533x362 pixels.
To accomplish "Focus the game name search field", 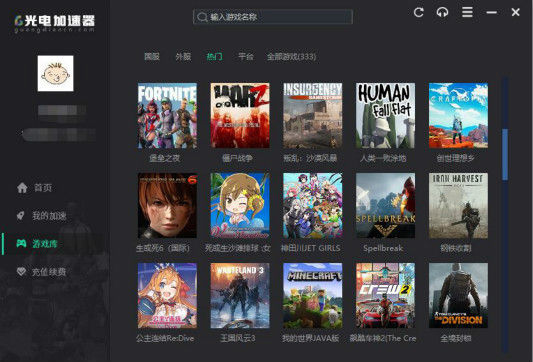I will (x=273, y=17).
